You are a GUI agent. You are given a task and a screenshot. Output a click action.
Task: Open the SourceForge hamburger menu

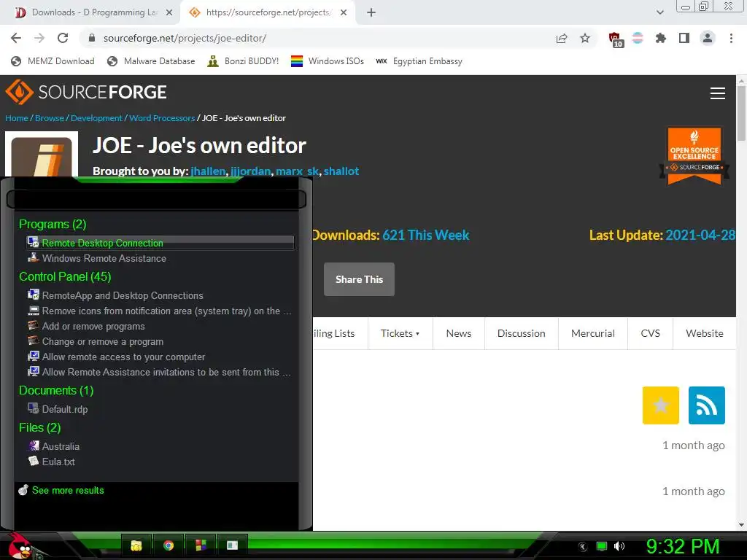[x=718, y=93]
